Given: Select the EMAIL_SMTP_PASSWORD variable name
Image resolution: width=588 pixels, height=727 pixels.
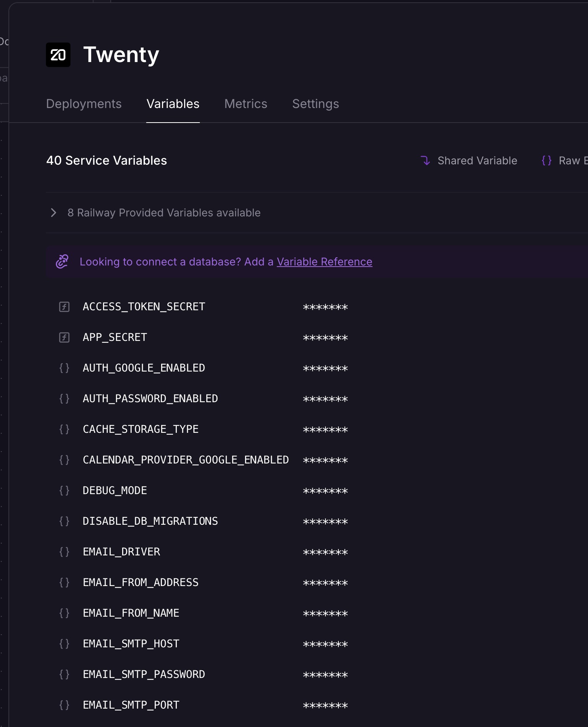Looking at the screenshot, I should (x=144, y=675).
